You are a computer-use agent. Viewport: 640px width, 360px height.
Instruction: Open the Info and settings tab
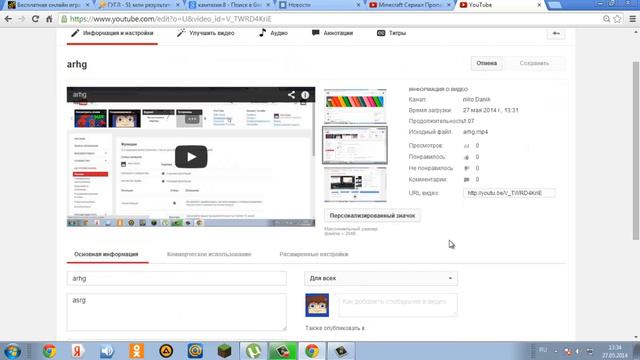112,33
